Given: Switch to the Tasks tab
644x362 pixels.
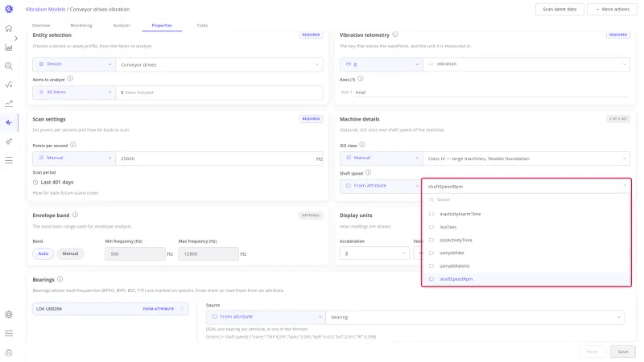Looking at the screenshot, I should coord(202,26).
